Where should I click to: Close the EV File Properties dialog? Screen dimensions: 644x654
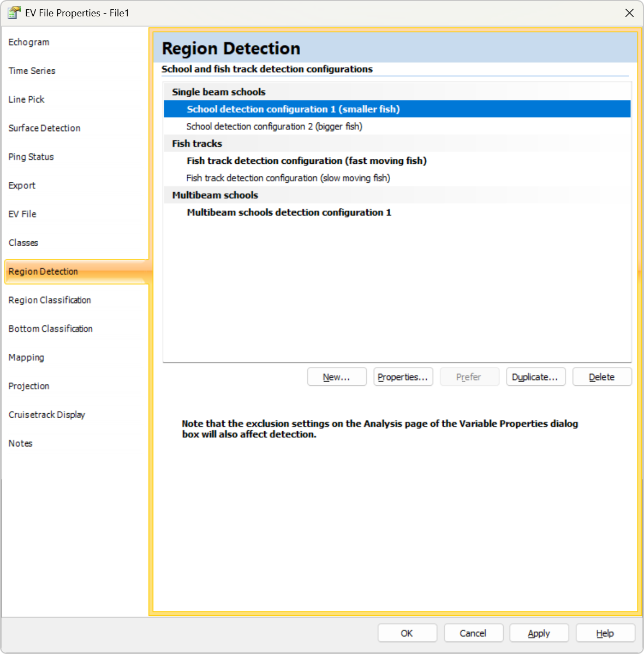tap(629, 13)
